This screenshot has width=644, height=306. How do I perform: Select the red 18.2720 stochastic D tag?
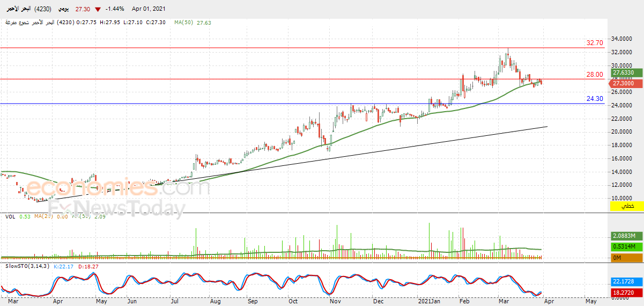click(x=627, y=293)
